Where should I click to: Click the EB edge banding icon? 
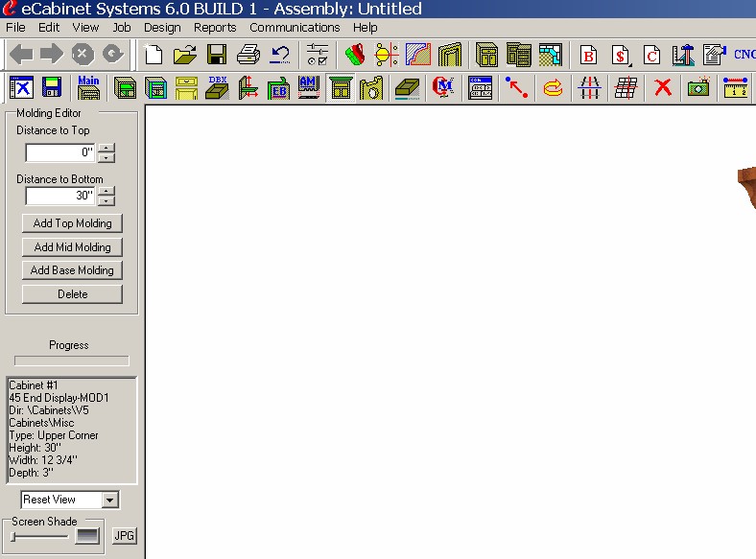click(278, 87)
